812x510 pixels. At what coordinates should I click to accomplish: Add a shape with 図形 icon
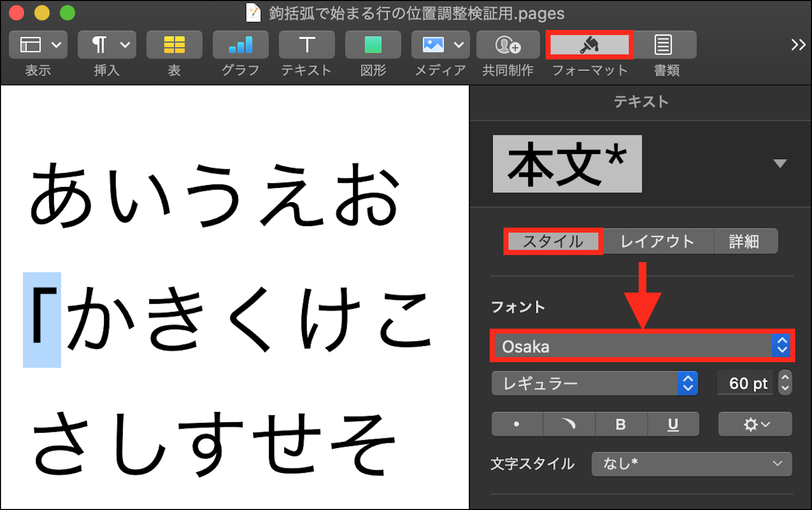pos(373,45)
